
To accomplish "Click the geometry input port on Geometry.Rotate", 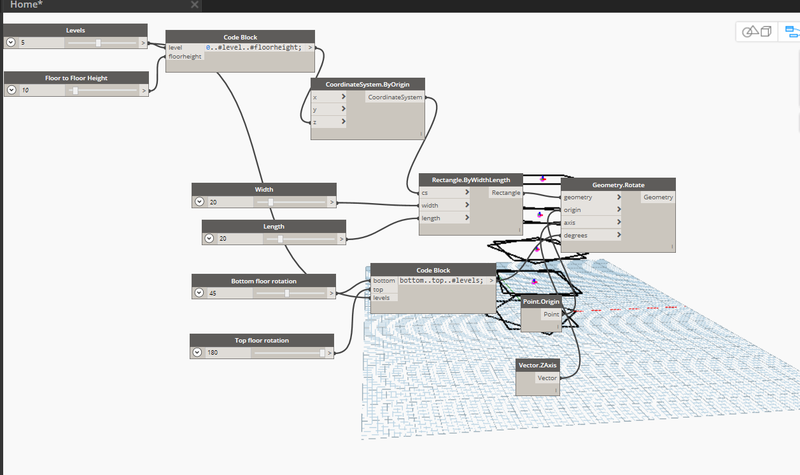I will coord(591,197).
